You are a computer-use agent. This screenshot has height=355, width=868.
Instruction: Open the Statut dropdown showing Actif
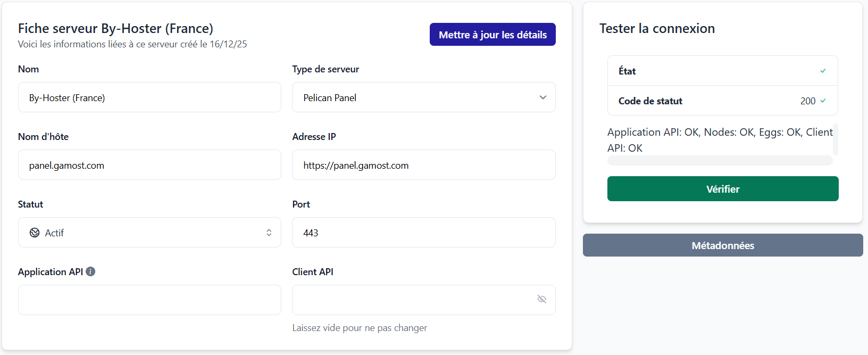(x=149, y=233)
